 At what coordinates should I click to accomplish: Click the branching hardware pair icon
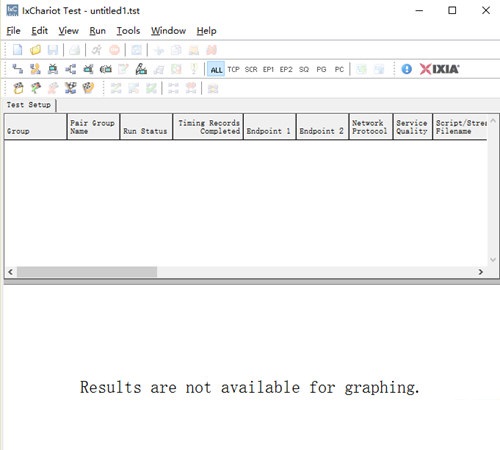click(x=71, y=69)
